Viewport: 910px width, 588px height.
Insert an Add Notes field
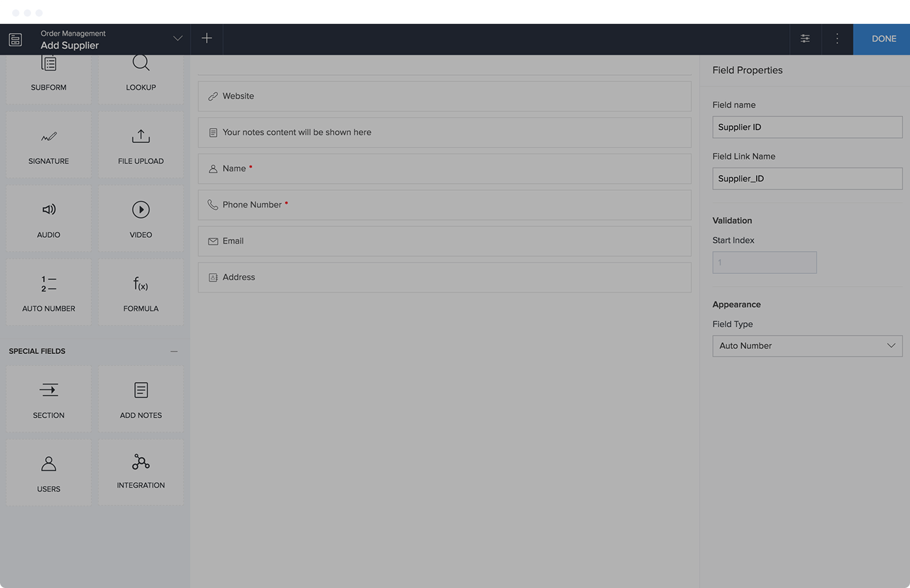click(141, 399)
